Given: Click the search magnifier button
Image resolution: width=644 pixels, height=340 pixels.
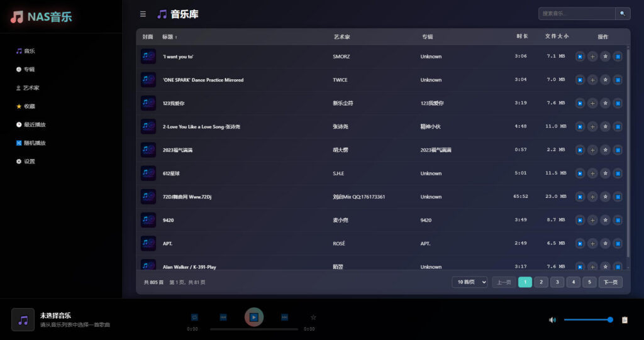Looking at the screenshot, I should (623, 13).
